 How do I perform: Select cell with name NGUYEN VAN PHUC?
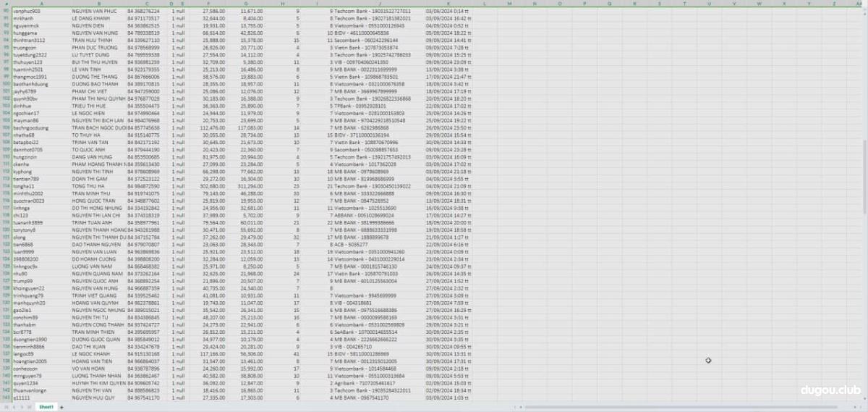click(95, 12)
